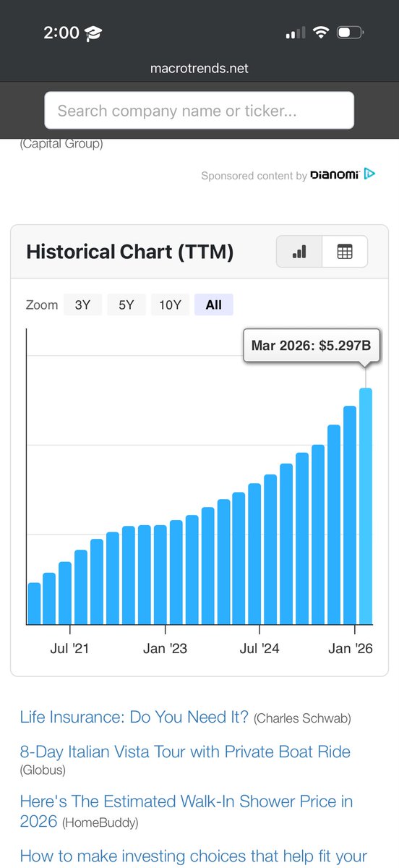Open How to make investing choices link
Image resolution: width=399 pixels, height=868 pixels.
(x=193, y=856)
